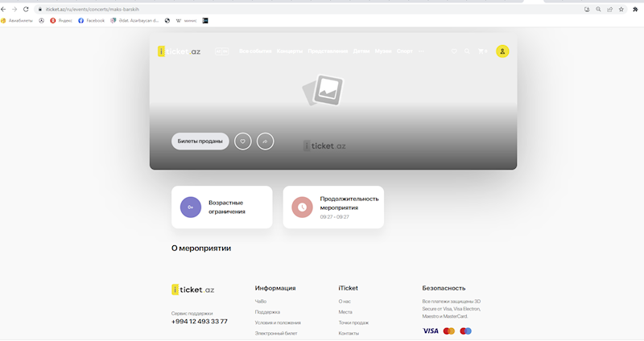Click the browser forward arrow
Viewport: 644px width, 341px height.
(x=14, y=9)
